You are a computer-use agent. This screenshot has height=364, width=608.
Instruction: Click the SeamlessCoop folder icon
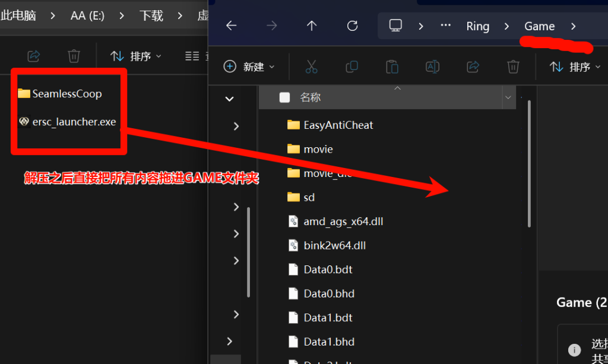[24, 93]
